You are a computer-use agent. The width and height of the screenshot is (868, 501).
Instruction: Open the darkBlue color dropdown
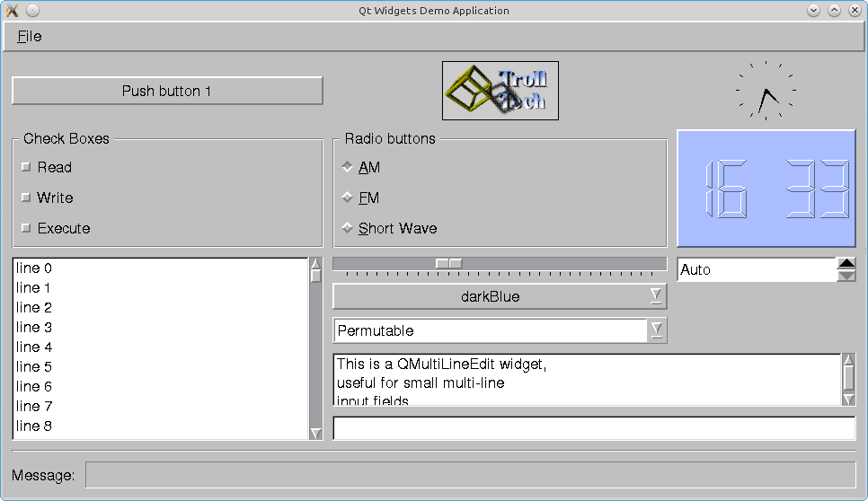pyautogui.click(x=500, y=296)
